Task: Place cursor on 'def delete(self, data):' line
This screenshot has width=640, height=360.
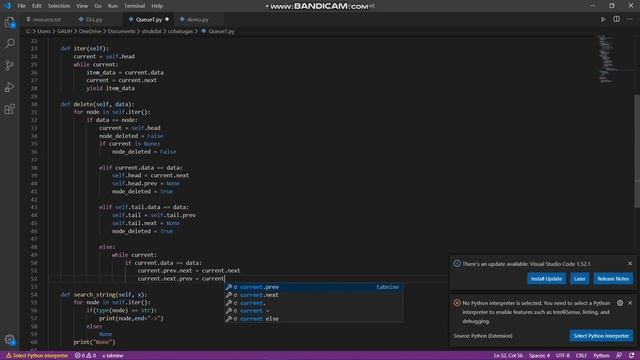Action: pos(97,104)
